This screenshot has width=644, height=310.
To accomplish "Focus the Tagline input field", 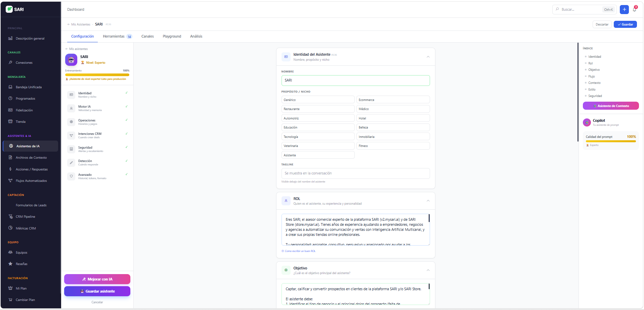I will click(355, 173).
